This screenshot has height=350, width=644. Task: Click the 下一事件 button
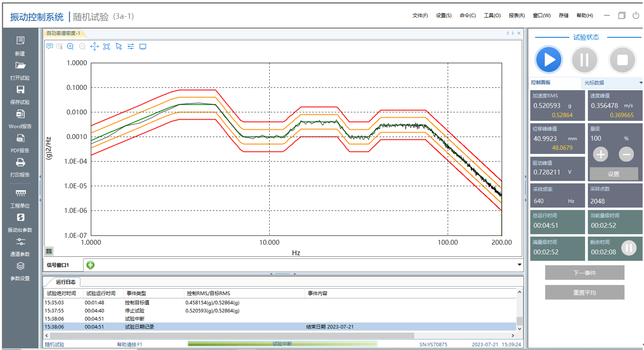[584, 273]
